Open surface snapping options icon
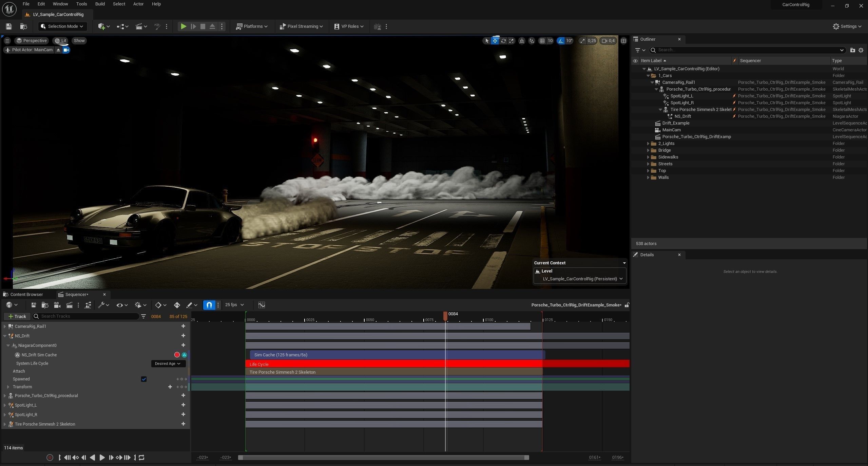Viewport: 868px width, 466px height. [532, 41]
